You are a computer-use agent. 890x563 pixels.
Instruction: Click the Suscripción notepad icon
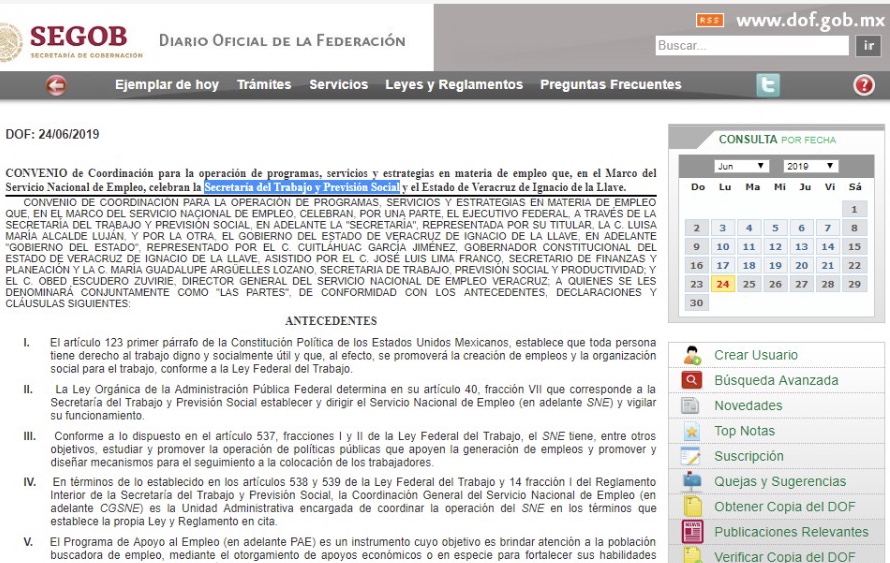691,456
